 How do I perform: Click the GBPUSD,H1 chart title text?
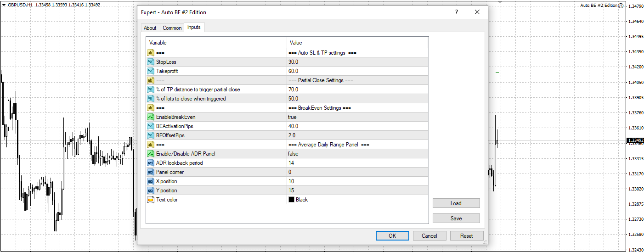point(20,5)
